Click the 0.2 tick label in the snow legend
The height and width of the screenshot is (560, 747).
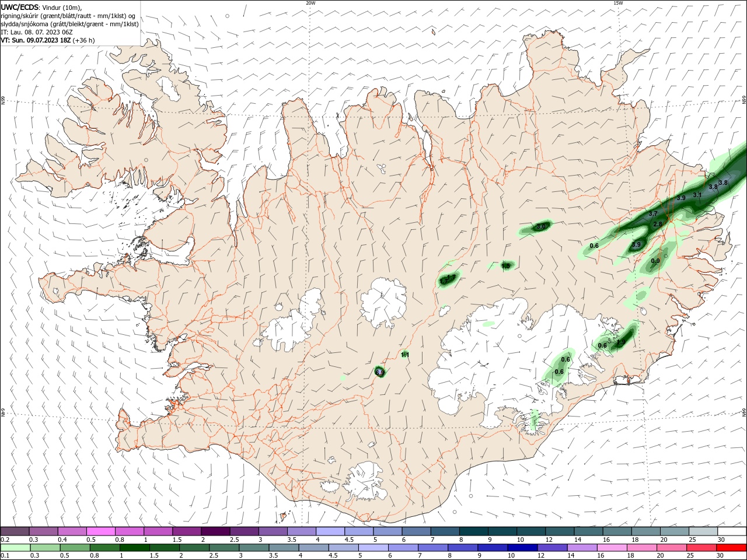pyautogui.click(x=5, y=540)
